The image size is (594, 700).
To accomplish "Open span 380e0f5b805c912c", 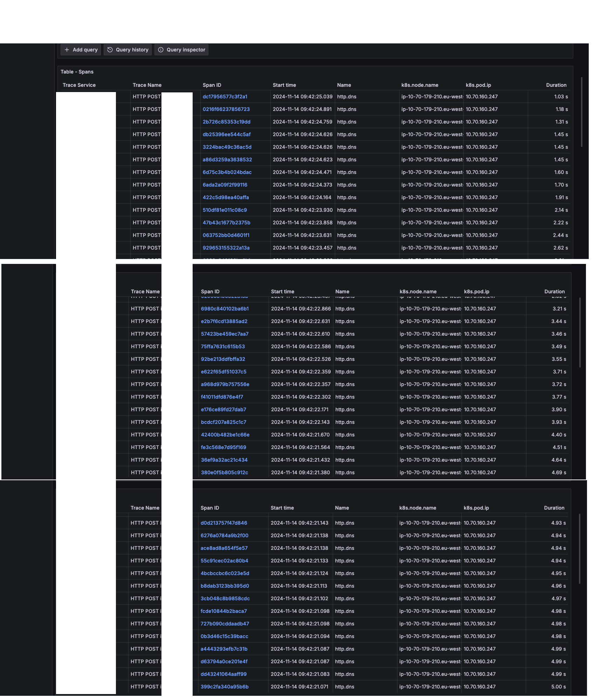I will coord(225,472).
